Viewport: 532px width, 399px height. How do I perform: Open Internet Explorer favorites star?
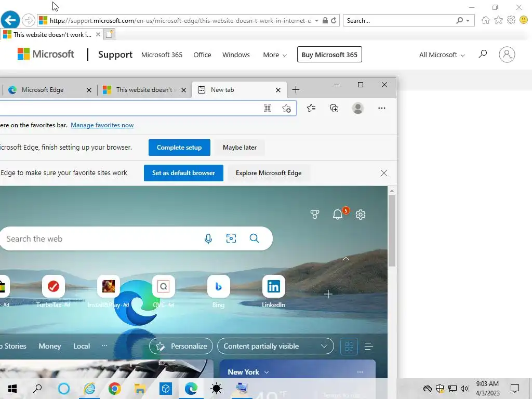click(498, 20)
